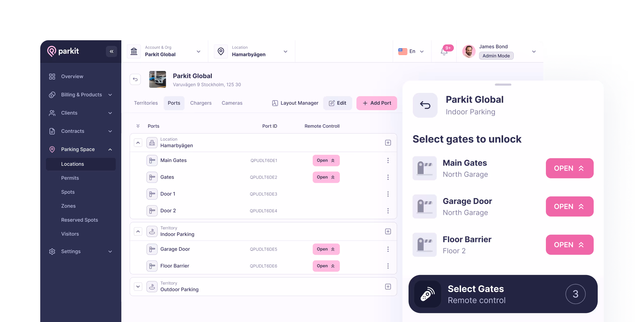
Task: Open the En language dropdown
Action: tap(422, 52)
